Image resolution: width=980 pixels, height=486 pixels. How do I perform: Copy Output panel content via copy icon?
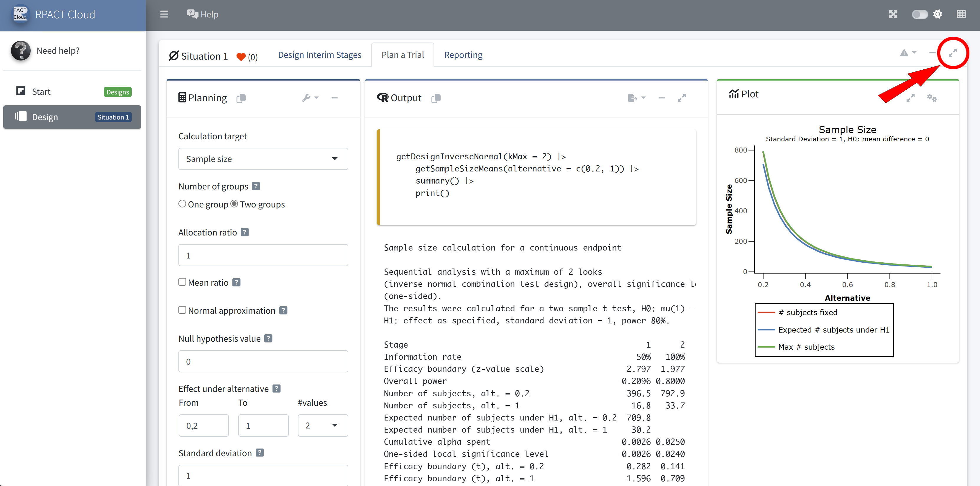(x=436, y=98)
